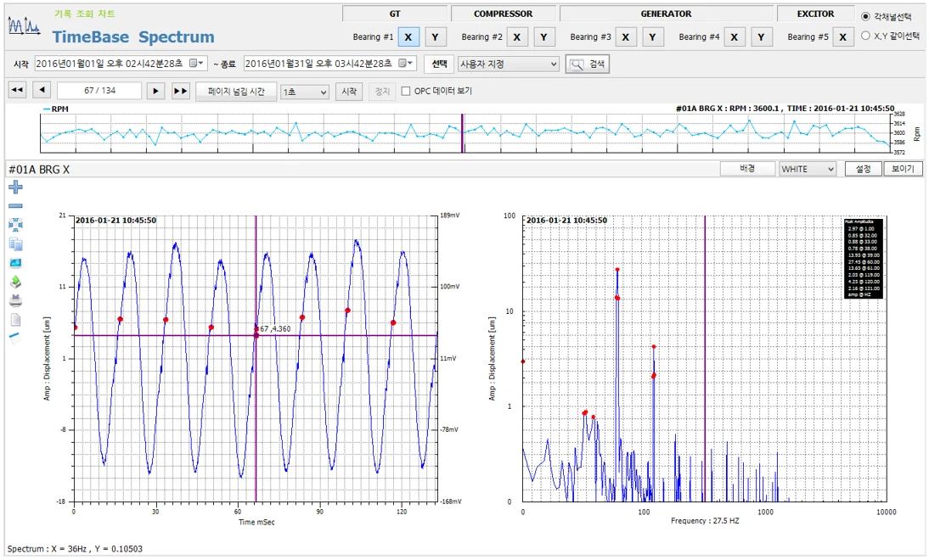Select Bearing #3 Y button
This screenshot has width=929, height=560.
(x=652, y=36)
